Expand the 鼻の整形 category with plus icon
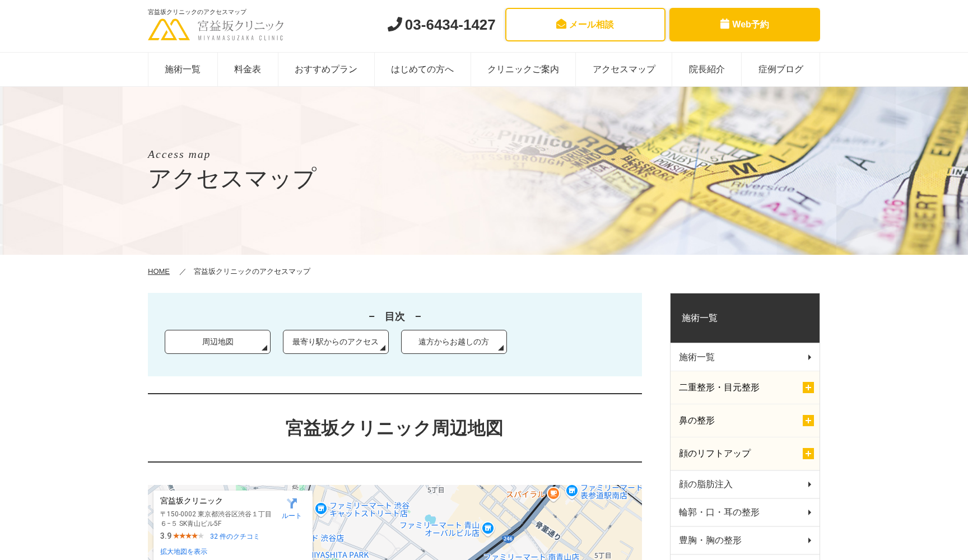The width and height of the screenshot is (968, 560). (808, 420)
